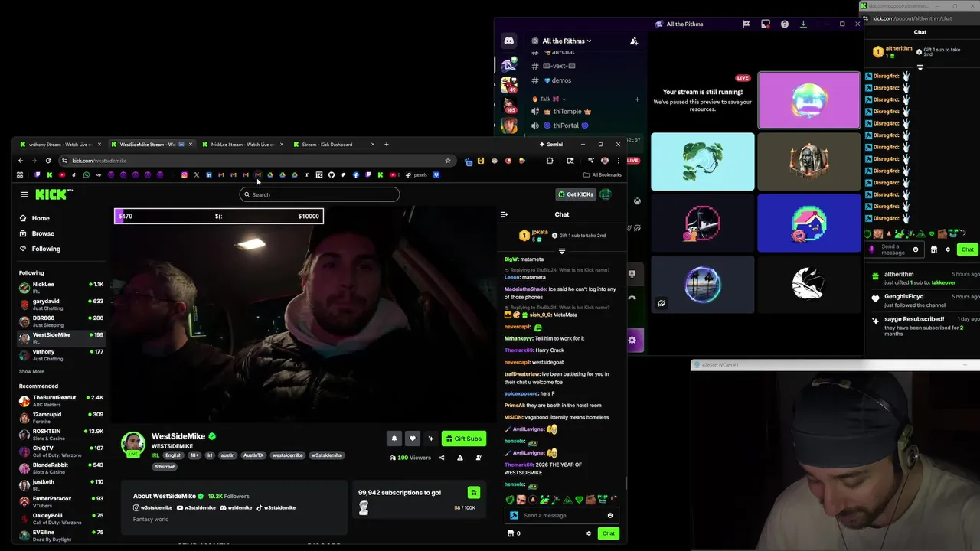Open Chrome three-dot menu
The width and height of the screenshot is (980, 551).
(619, 161)
